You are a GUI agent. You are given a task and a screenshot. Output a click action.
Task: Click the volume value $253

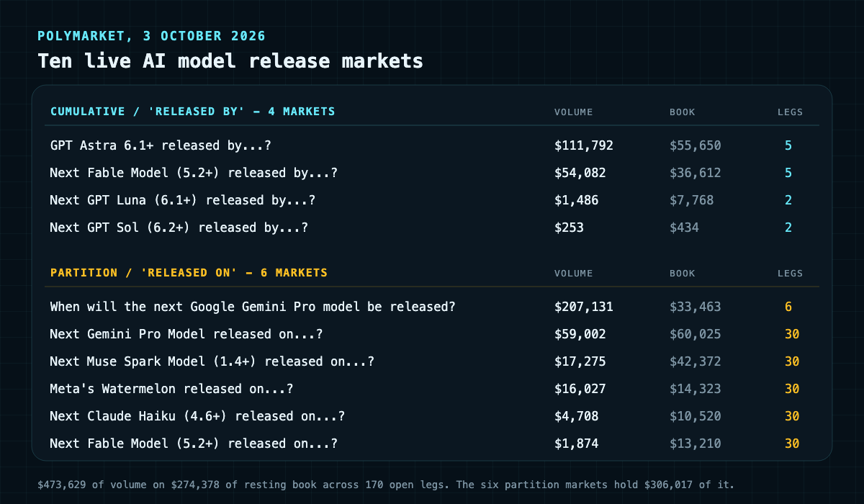(x=569, y=228)
